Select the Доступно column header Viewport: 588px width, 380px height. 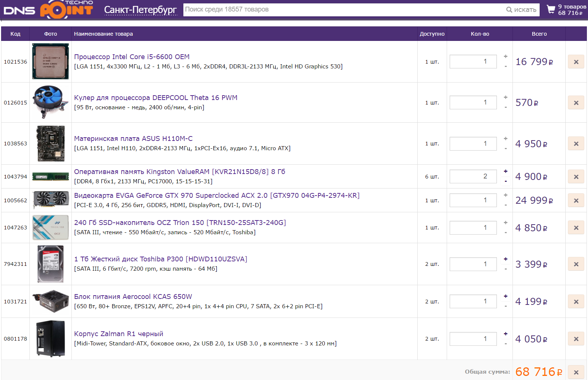coord(432,34)
